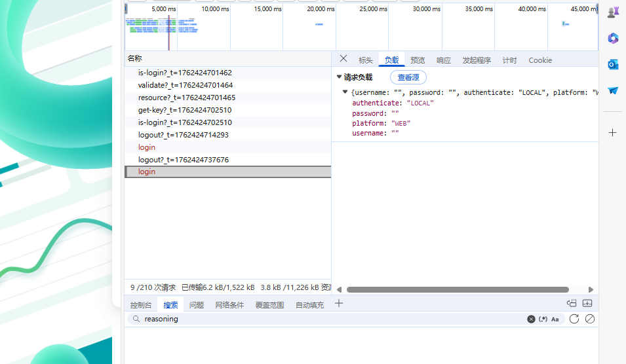
Task: Toggle regular expression search option
Action: 543,319
